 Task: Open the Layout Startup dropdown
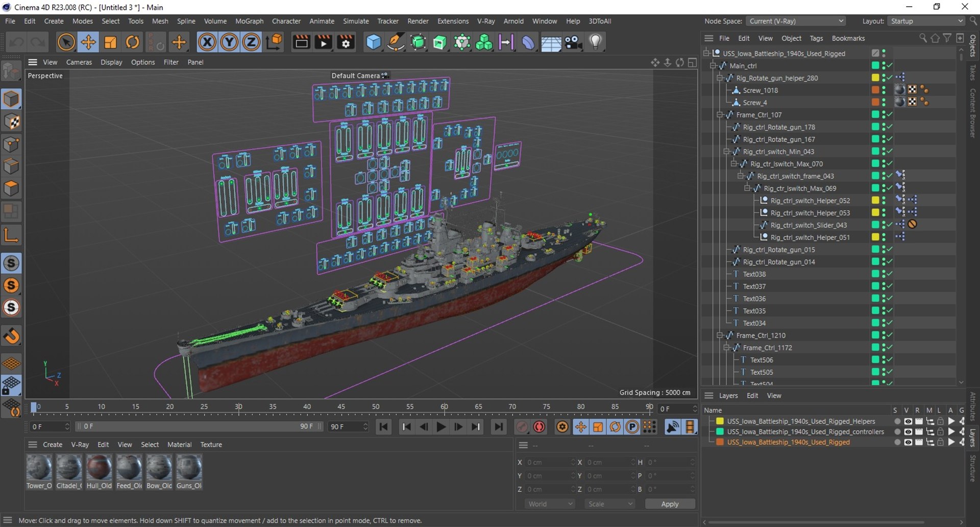tap(926, 21)
